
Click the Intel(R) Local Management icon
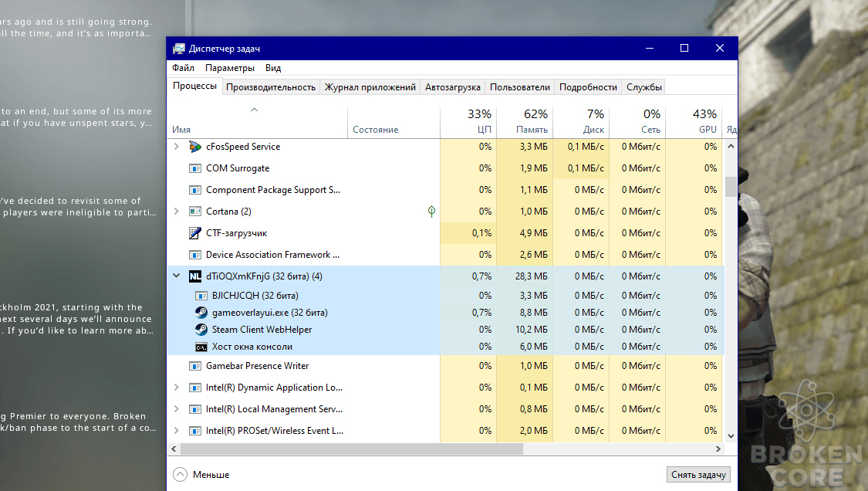point(195,409)
